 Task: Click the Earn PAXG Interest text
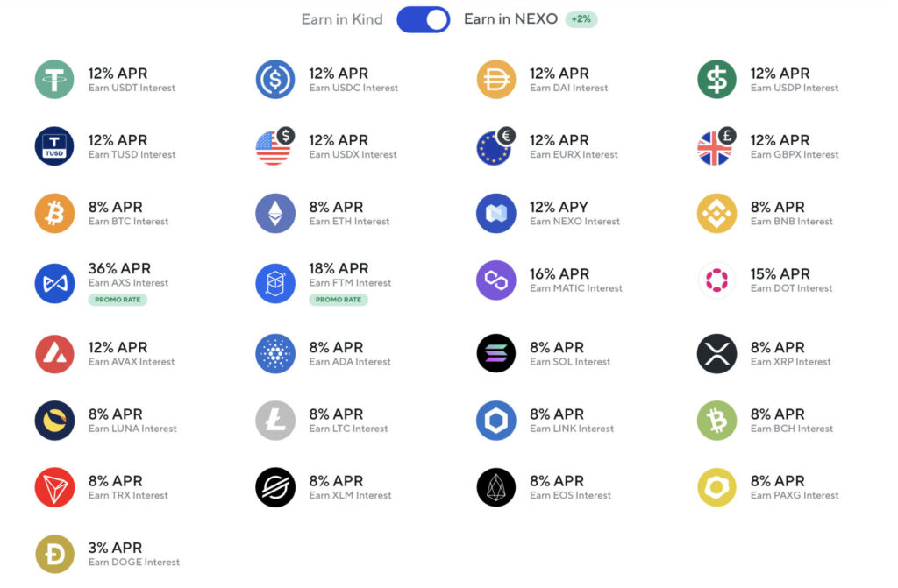point(795,495)
